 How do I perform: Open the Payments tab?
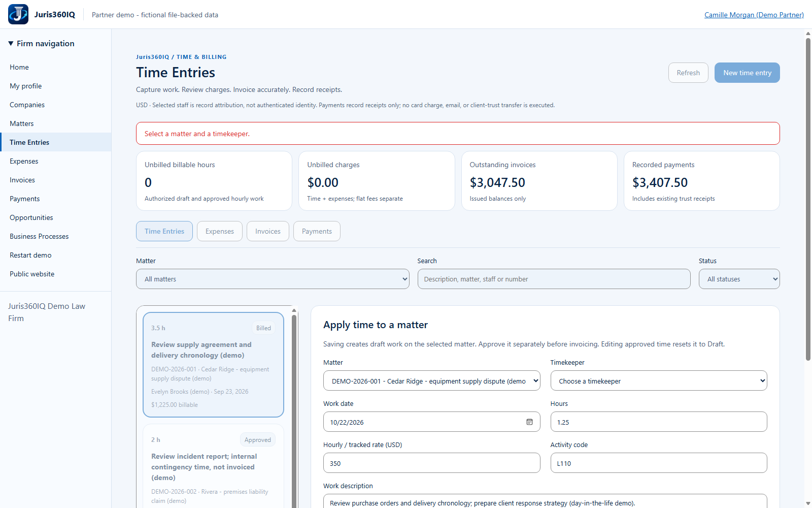(x=317, y=231)
